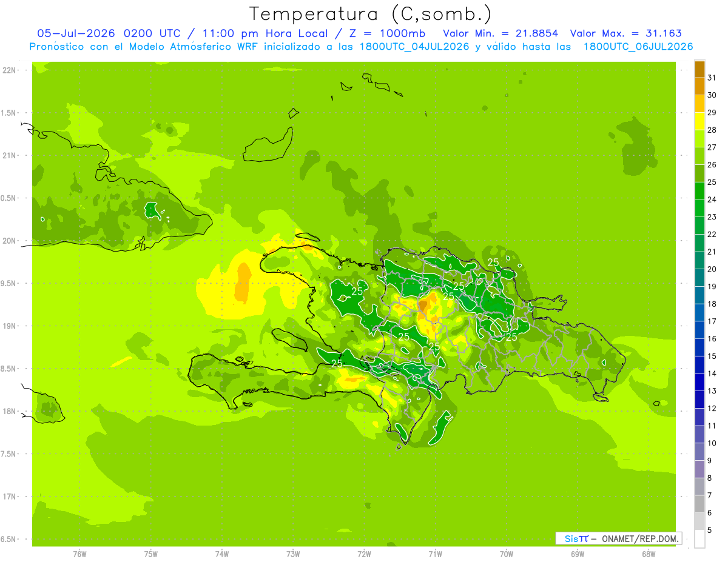Viewport: 728px width, 562px height.
Task: Pick the blue swatch between 15 and 16
Action: pos(699,347)
